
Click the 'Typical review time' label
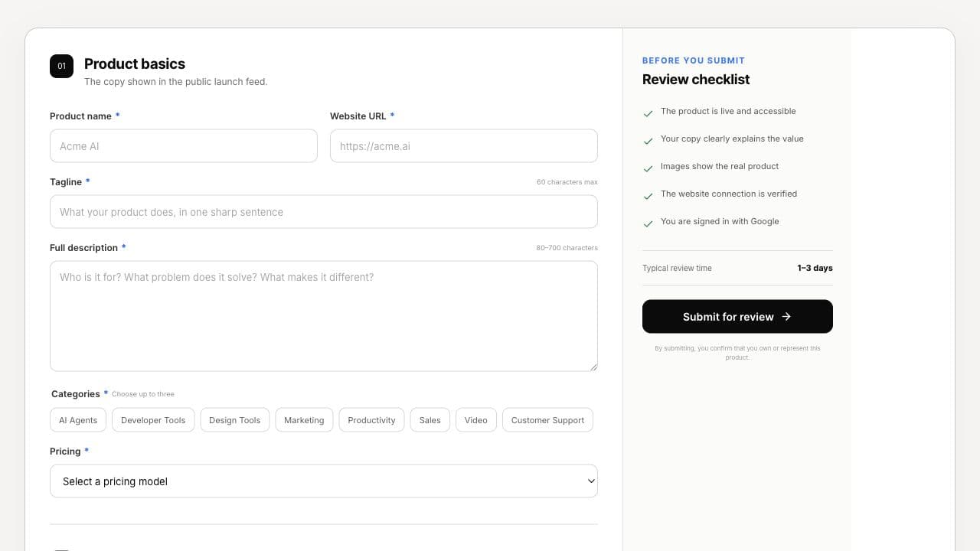(677, 268)
